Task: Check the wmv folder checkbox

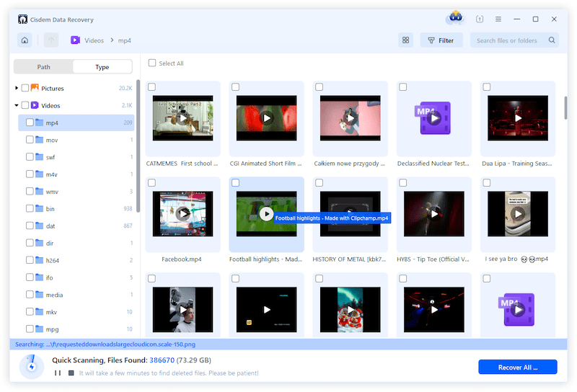Action: [30, 191]
